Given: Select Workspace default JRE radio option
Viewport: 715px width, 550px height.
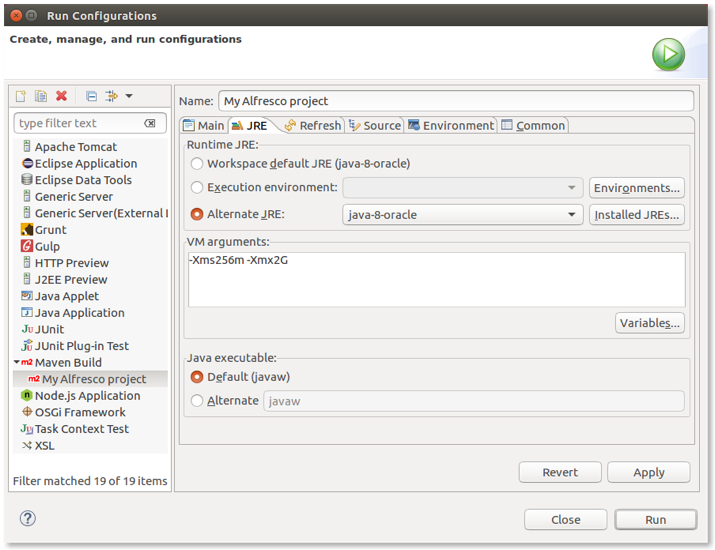Looking at the screenshot, I should tap(197, 163).
